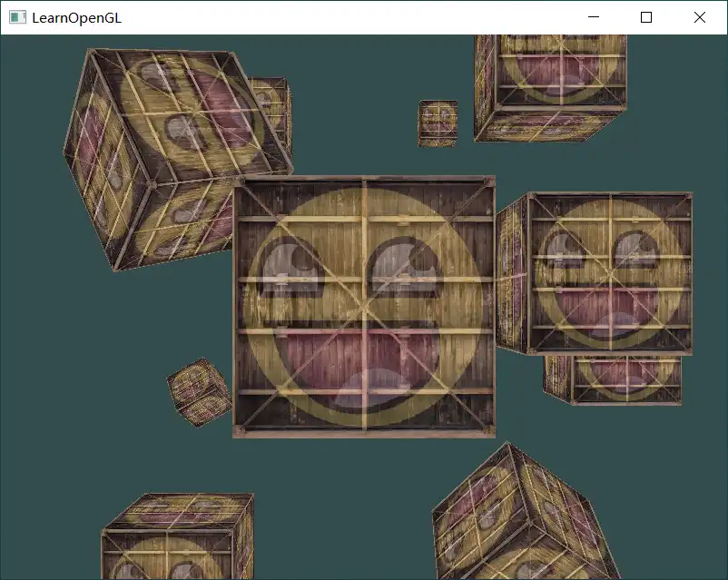This screenshot has width=728, height=580.
Task: Click the LearnOpenGL window icon in title bar
Action: [17, 17]
